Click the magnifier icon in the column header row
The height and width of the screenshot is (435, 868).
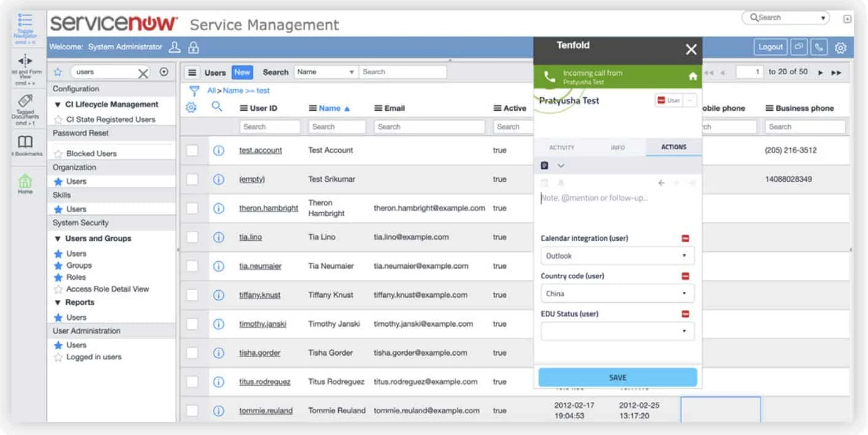coord(217,107)
